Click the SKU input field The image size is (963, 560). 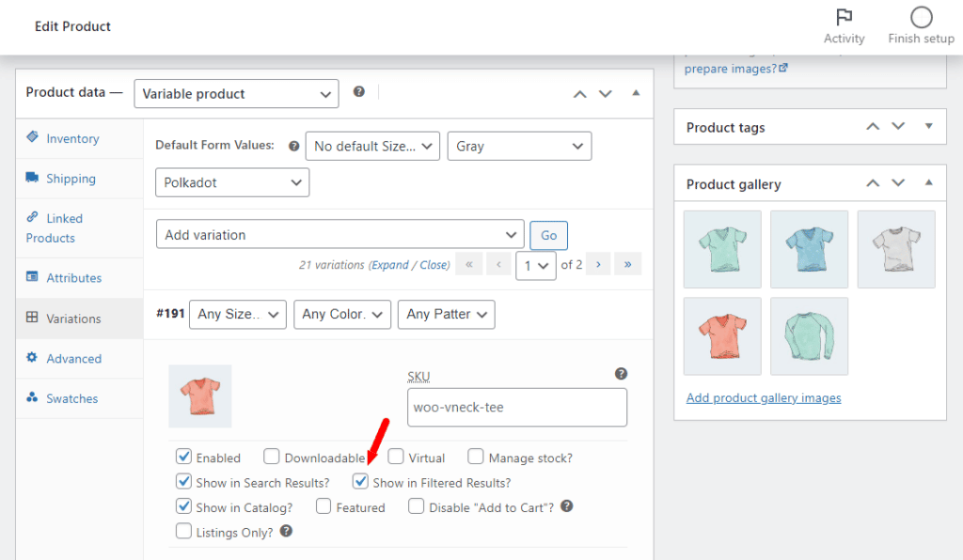[517, 409]
